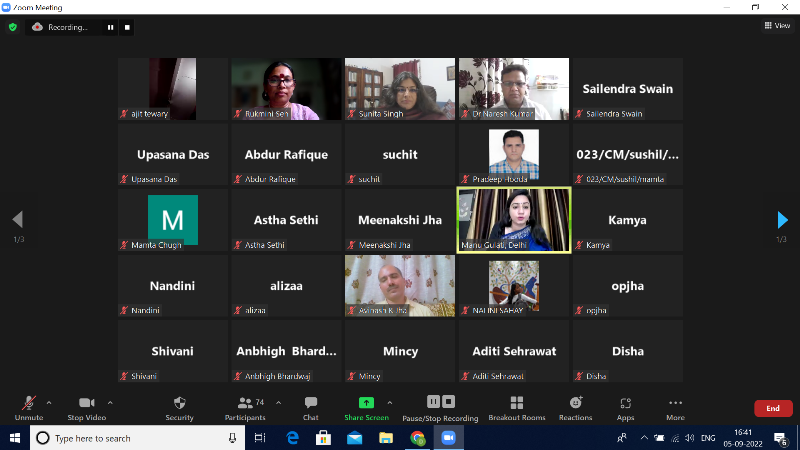Pause the recording from the top indicator
This screenshot has width=800, height=450.
click(x=111, y=27)
